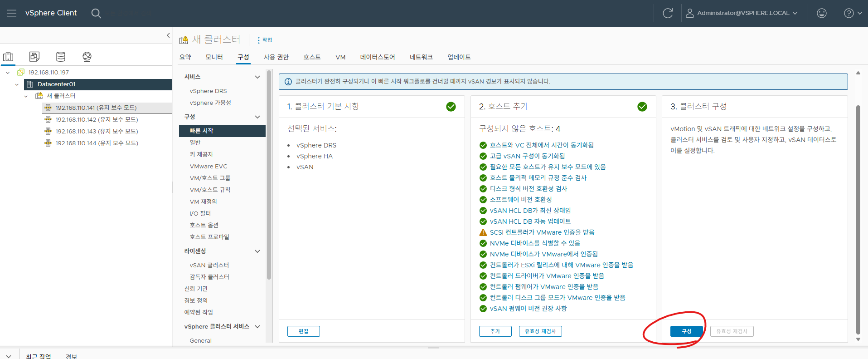Open the 작업 actions menu
The image size is (868, 359).
pos(265,40)
